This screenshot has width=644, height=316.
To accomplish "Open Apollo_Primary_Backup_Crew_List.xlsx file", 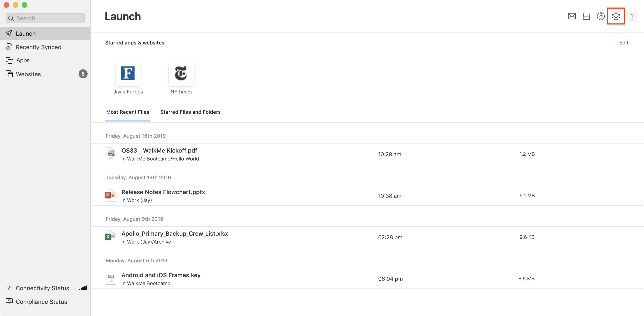I will click(x=175, y=234).
